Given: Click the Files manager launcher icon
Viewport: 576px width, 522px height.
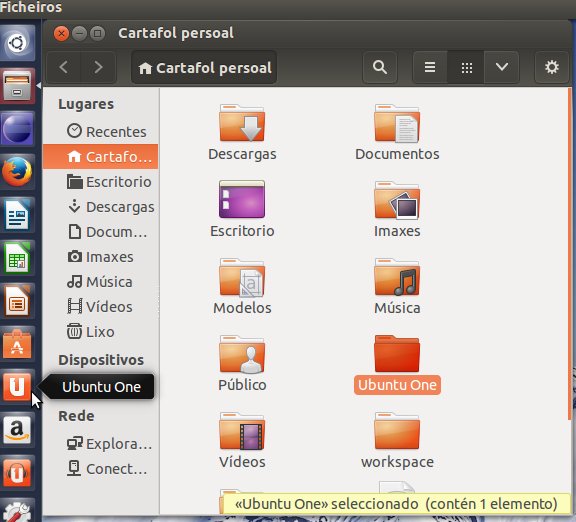Looking at the screenshot, I should [x=17, y=86].
